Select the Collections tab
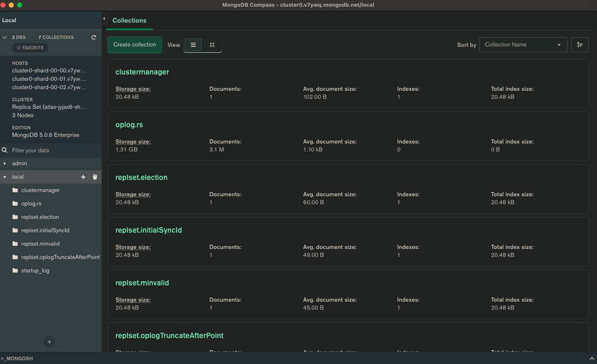Image resolution: width=597 pixels, height=364 pixels. click(x=129, y=21)
